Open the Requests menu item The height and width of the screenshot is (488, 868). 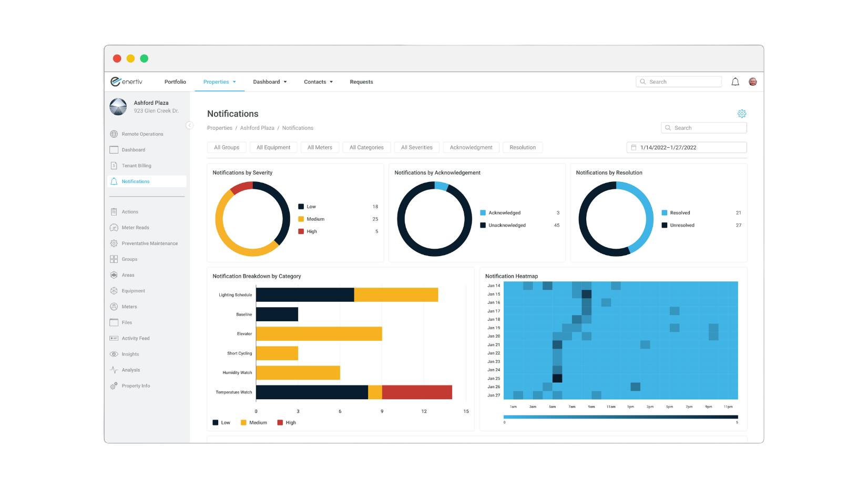(361, 82)
